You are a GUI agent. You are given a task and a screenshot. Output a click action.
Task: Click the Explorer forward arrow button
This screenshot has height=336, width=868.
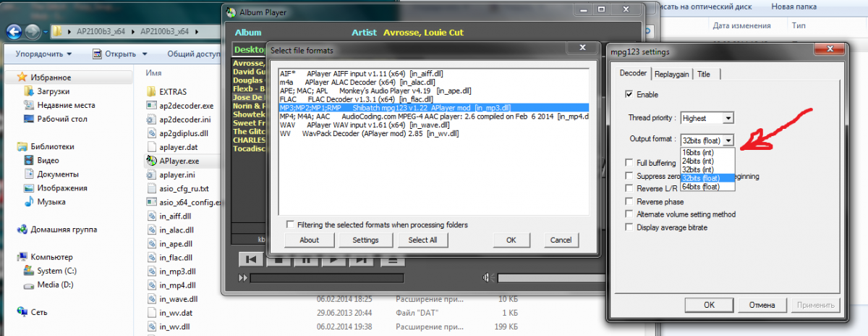point(33,32)
